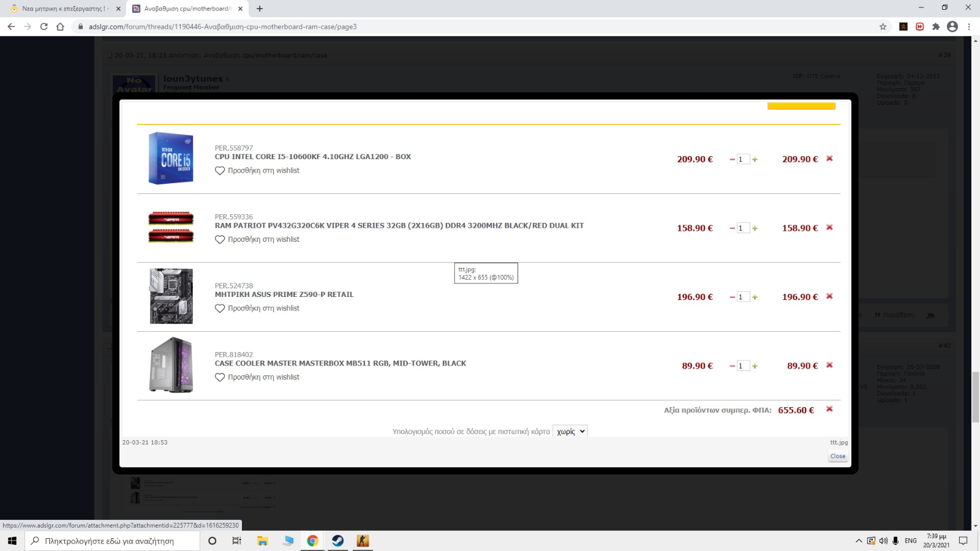980x551 pixels.
Task: Click the 'RAM PATRIOT PV432G320C6K VIPER 4' product title
Action: [x=399, y=226]
